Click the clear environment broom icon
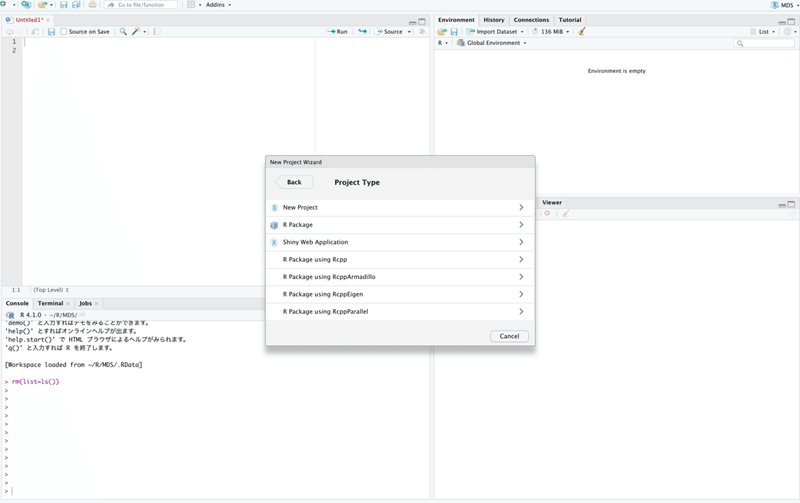 (x=582, y=32)
